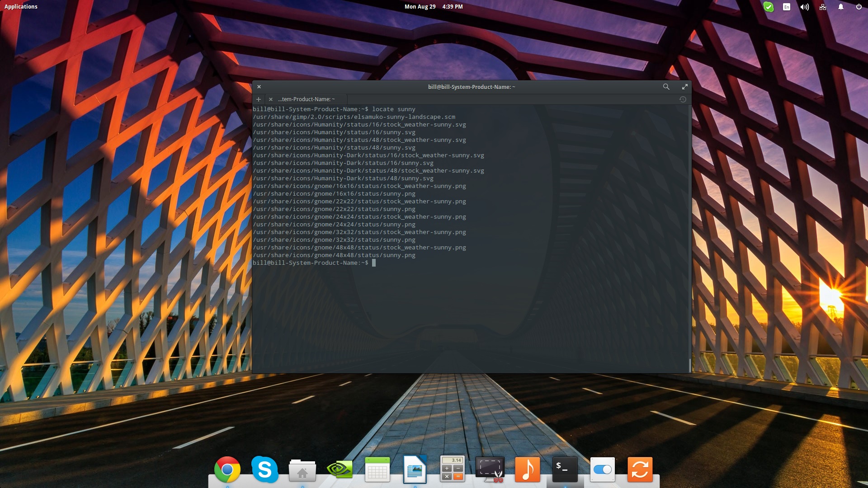Click the terminal vertical scrollbar
Image resolution: width=868 pixels, height=488 pixels.
click(x=690, y=365)
